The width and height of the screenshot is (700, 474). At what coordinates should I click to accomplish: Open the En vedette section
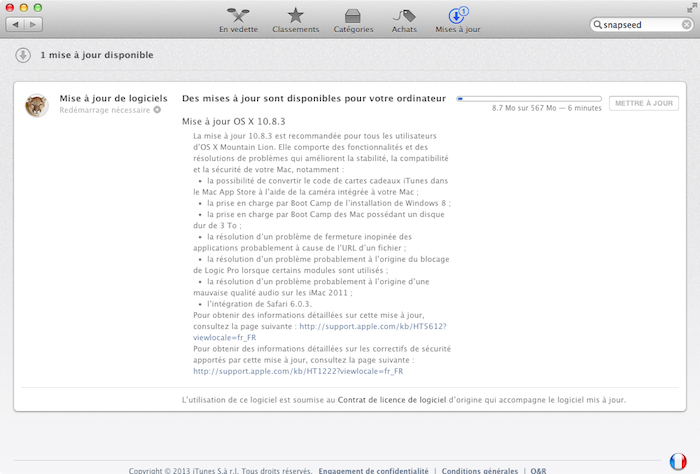tap(239, 19)
